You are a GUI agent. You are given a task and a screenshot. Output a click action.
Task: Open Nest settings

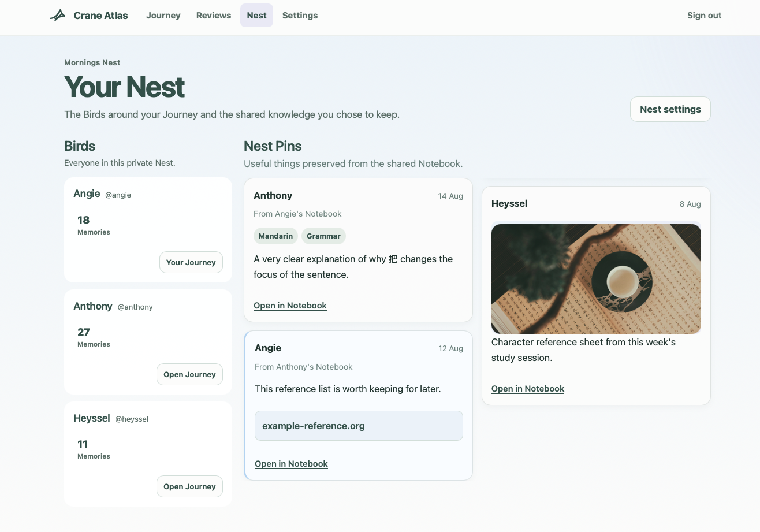coord(670,109)
